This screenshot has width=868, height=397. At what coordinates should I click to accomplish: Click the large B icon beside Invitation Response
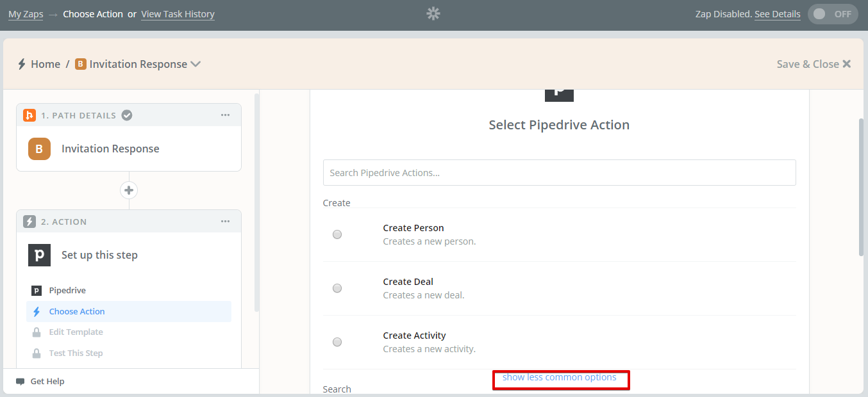pyautogui.click(x=39, y=149)
